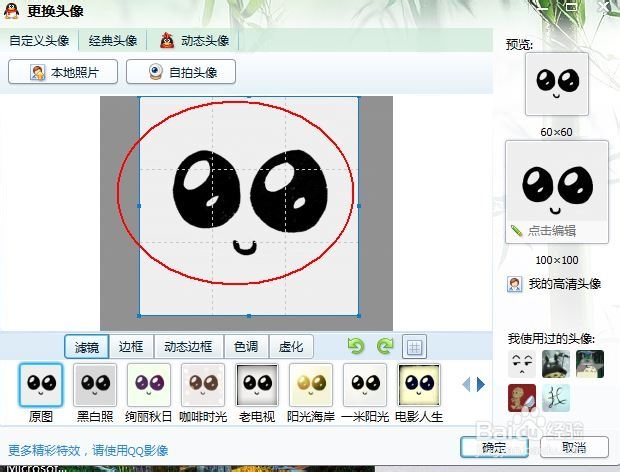Rotate image right with green clockwise arrow
The width and height of the screenshot is (620, 472).
[385, 346]
